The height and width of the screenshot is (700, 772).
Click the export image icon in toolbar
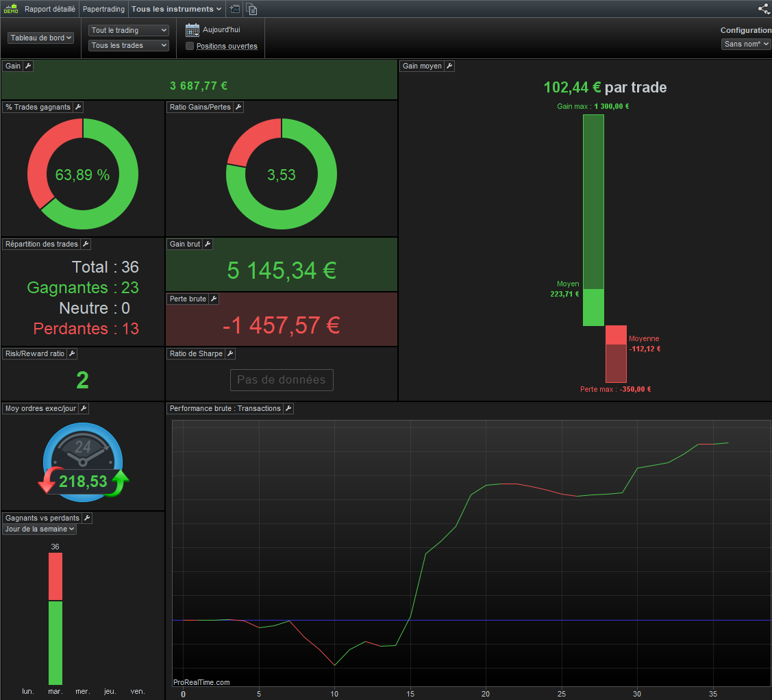(x=235, y=9)
